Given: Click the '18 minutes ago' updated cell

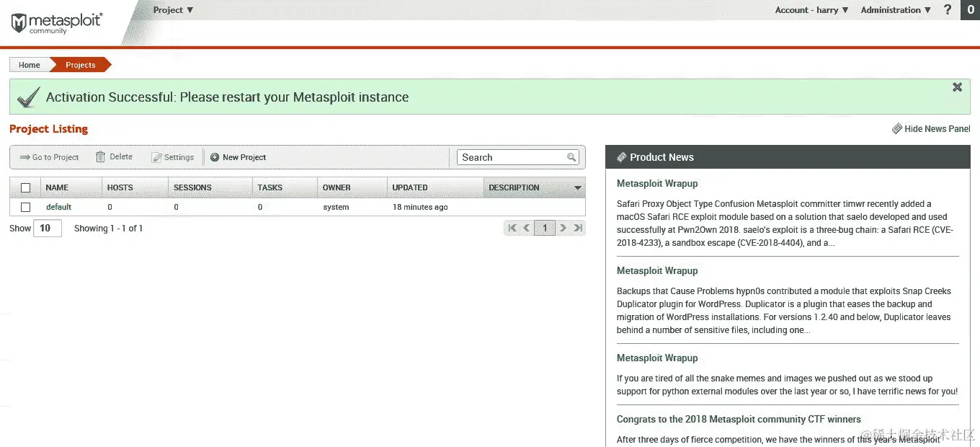Looking at the screenshot, I should (x=420, y=207).
